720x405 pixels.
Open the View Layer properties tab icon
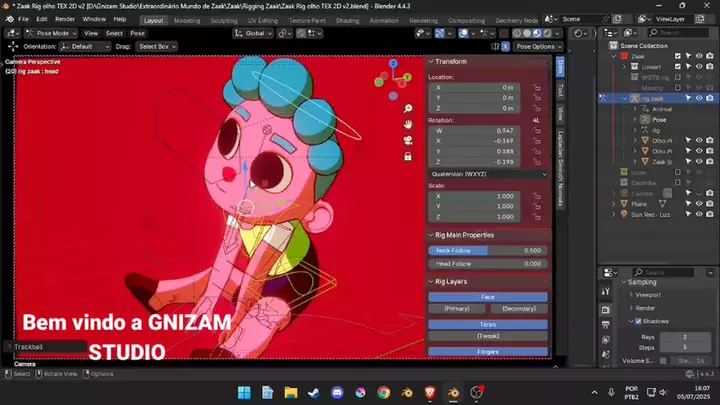(606, 340)
